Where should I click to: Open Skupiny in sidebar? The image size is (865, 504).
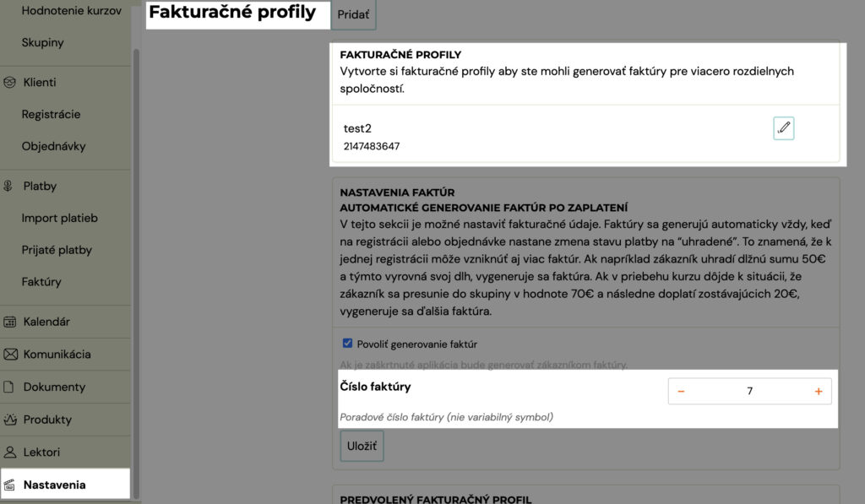click(42, 42)
